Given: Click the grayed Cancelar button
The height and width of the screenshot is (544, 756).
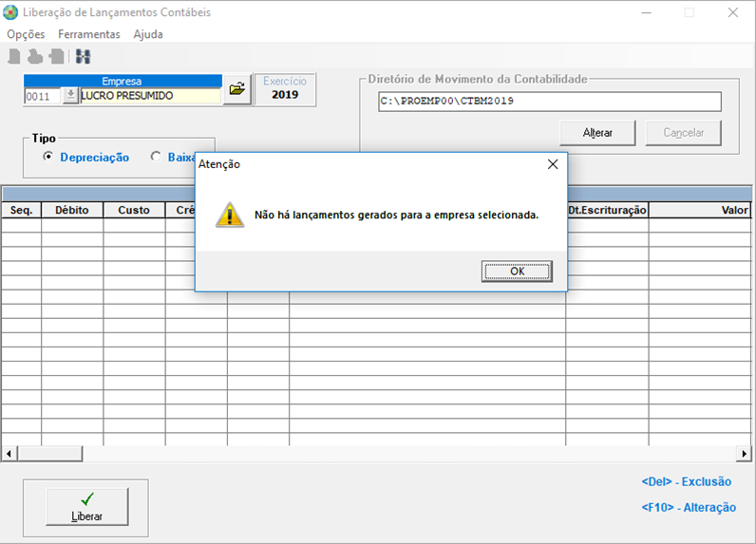Looking at the screenshot, I should click(683, 133).
